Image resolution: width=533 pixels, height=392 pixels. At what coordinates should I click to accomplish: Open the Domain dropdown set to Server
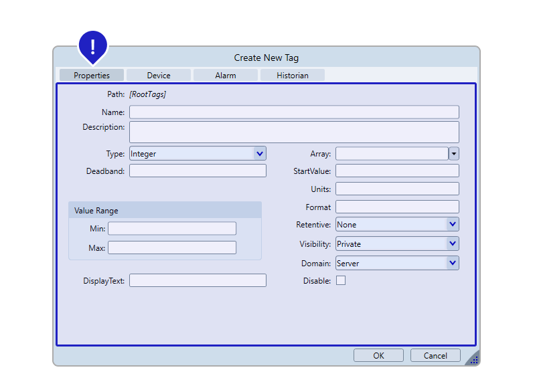[x=397, y=264]
